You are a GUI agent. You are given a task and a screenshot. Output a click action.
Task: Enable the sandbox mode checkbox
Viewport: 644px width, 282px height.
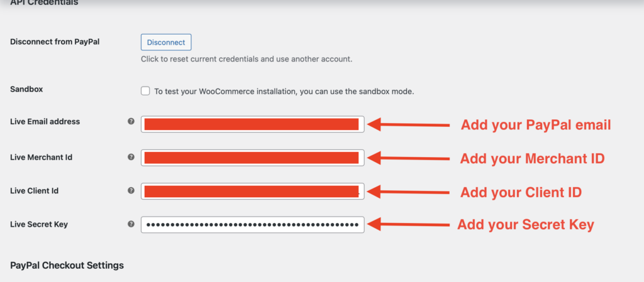[145, 91]
